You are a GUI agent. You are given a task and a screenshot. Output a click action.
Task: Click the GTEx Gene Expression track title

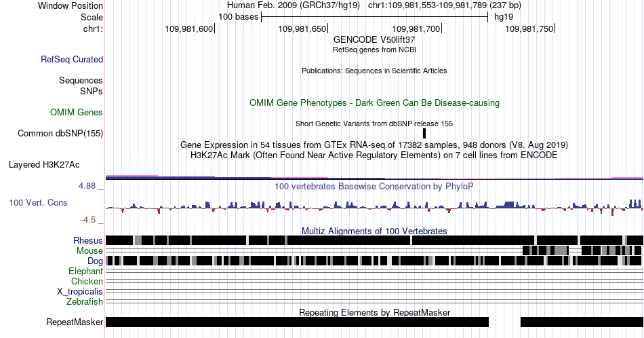coord(374,145)
